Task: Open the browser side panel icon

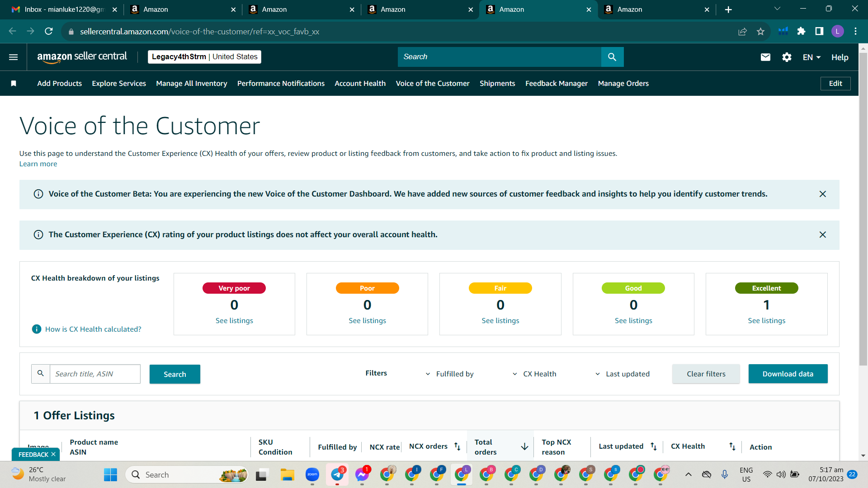Action: [x=819, y=31]
